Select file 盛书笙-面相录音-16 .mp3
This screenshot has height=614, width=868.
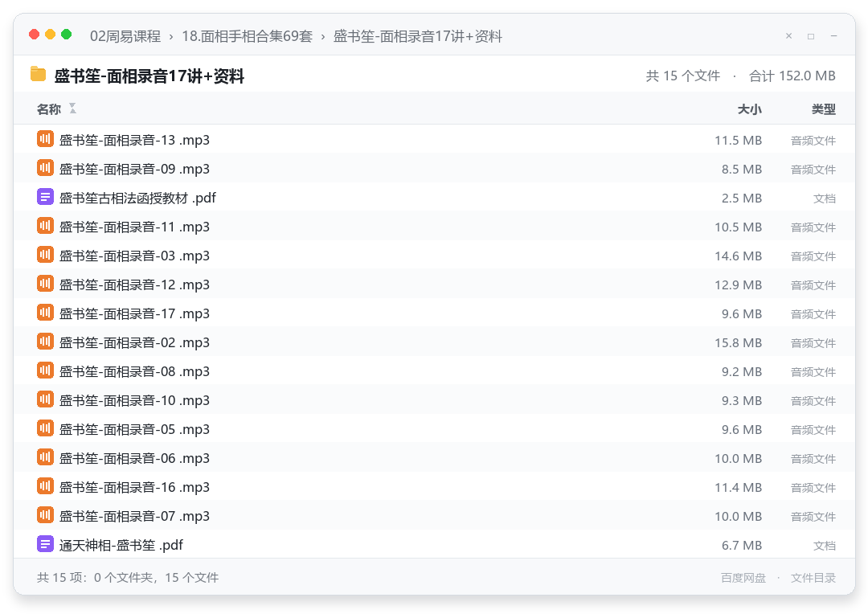[435, 487]
